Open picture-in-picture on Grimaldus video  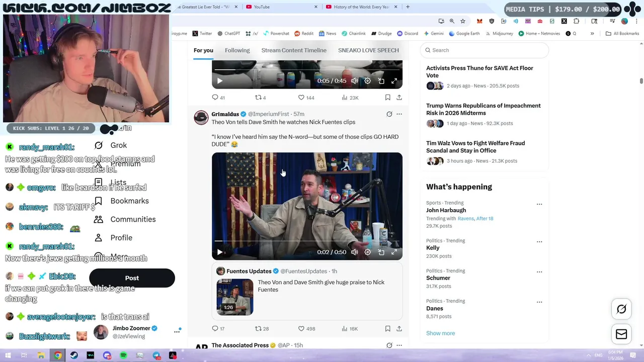coord(381,252)
